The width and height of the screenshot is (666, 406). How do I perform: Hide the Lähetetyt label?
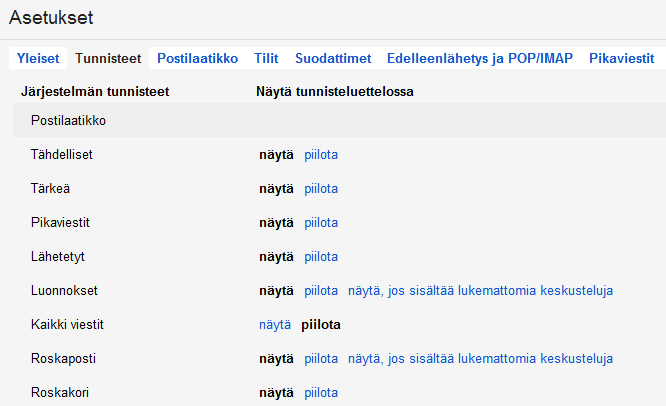(x=321, y=257)
